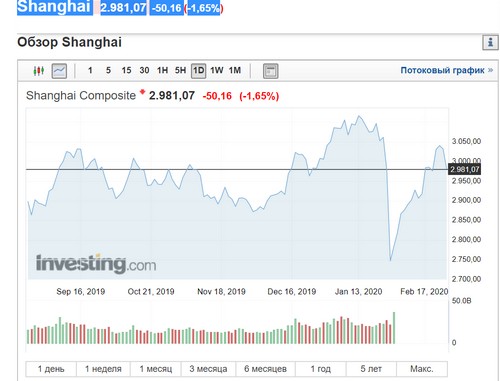
Task: Select the 1D interval button
Action: [198, 71]
